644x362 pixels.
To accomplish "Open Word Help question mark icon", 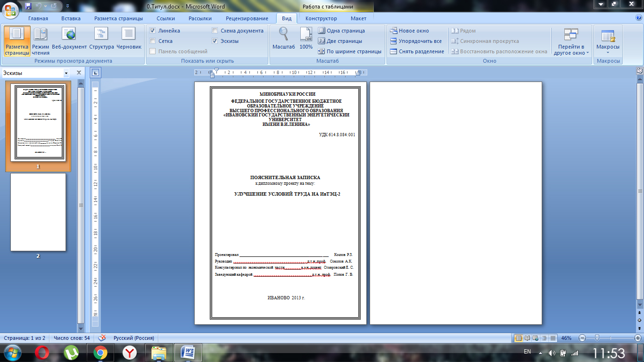I will [639, 18].
